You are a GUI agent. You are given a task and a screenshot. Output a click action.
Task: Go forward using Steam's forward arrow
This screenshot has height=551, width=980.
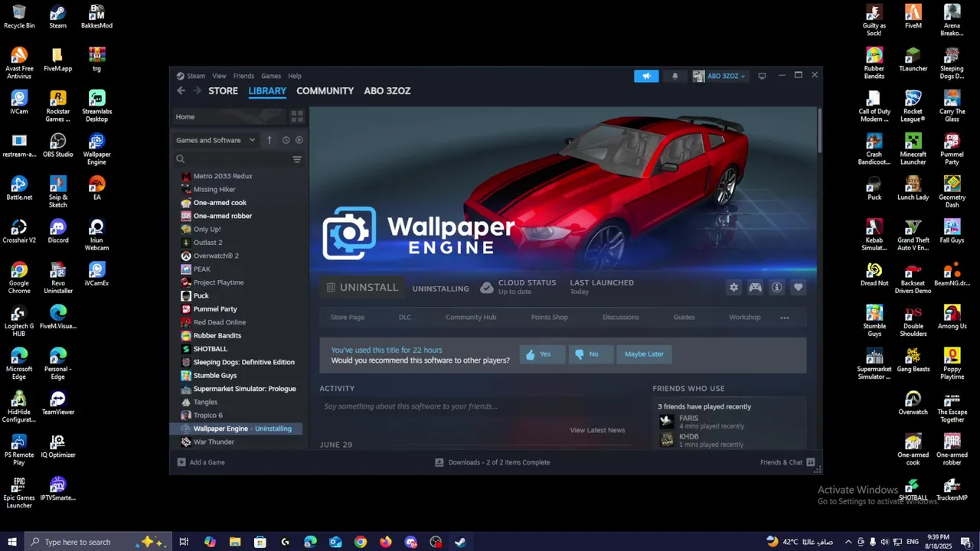click(197, 90)
